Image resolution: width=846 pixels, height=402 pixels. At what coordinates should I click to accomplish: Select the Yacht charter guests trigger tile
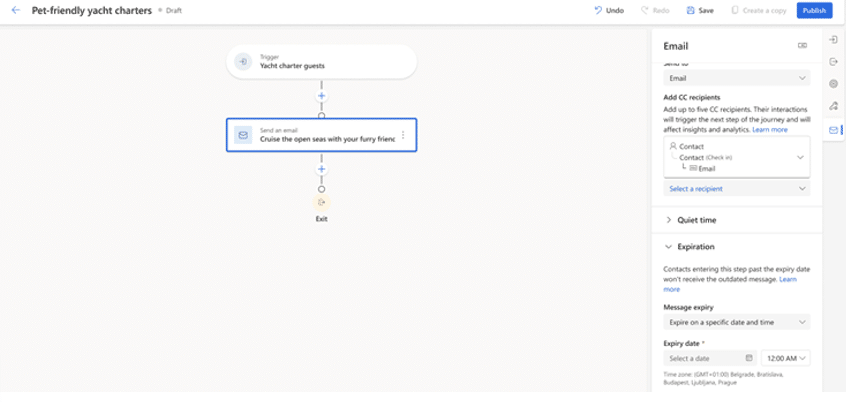point(321,62)
